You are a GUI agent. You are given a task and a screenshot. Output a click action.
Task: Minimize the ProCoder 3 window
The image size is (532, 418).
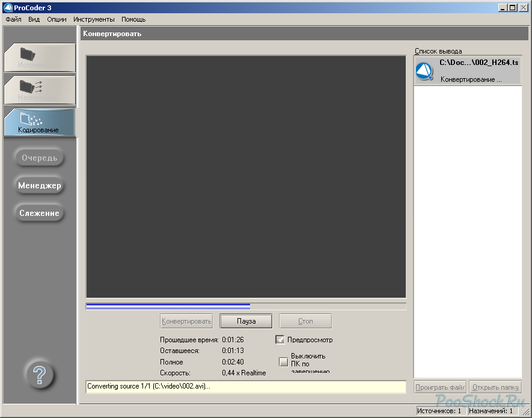[x=503, y=7]
